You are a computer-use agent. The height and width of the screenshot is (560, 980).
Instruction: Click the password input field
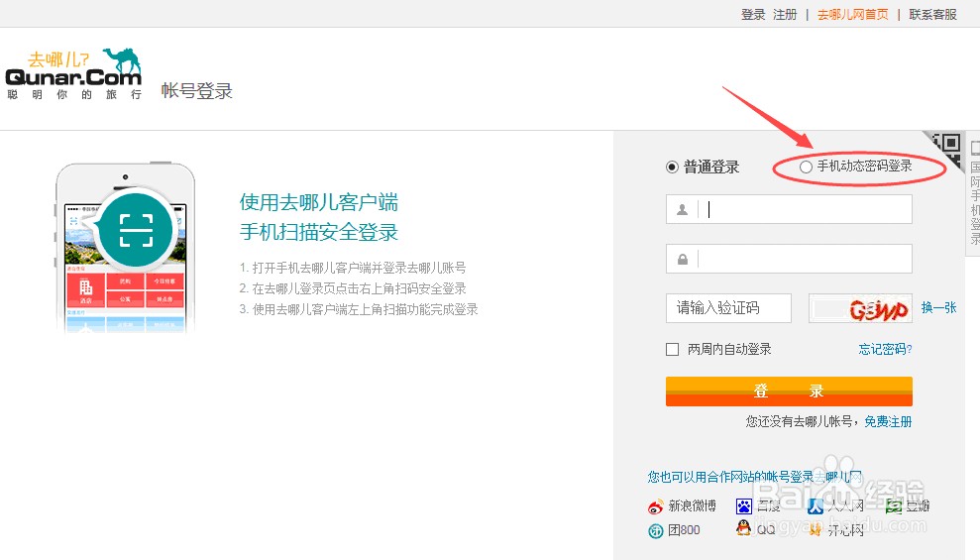click(x=789, y=259)
